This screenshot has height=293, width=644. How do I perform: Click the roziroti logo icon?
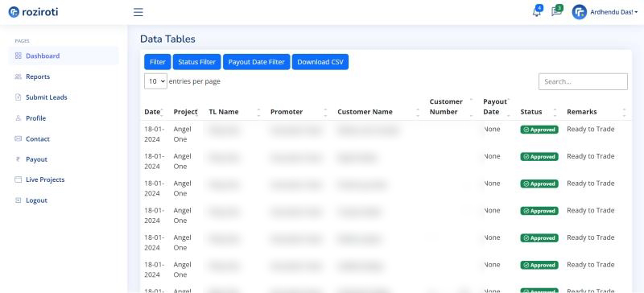(x=14, y=12)
